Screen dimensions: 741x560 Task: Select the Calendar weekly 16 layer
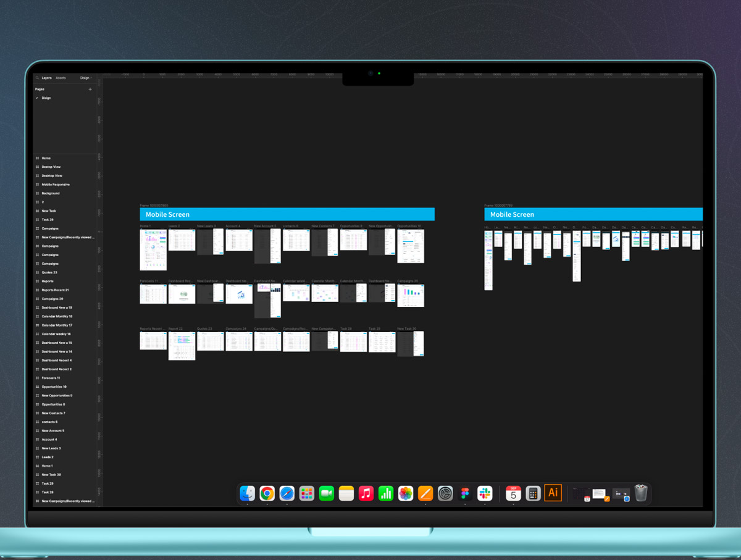[56, 334]
